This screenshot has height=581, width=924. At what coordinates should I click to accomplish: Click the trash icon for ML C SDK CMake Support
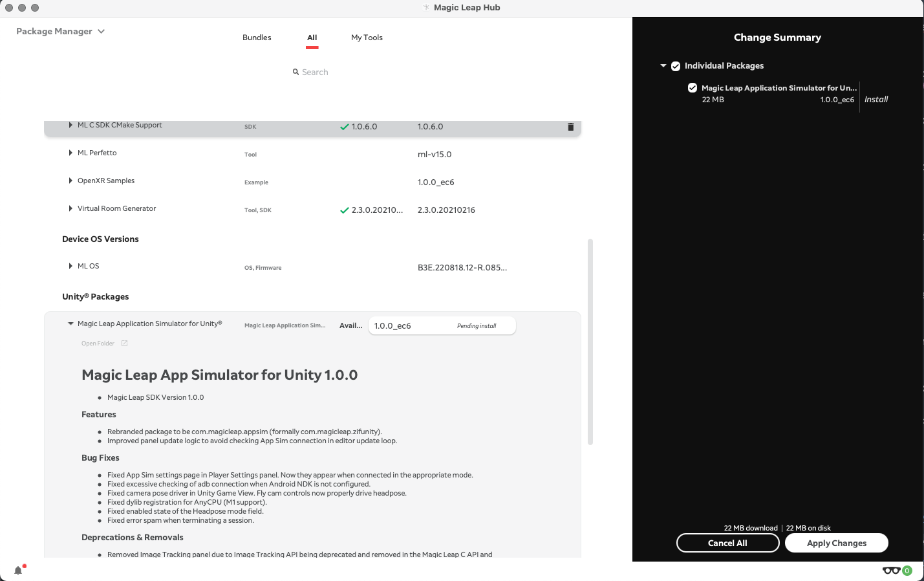570,127
